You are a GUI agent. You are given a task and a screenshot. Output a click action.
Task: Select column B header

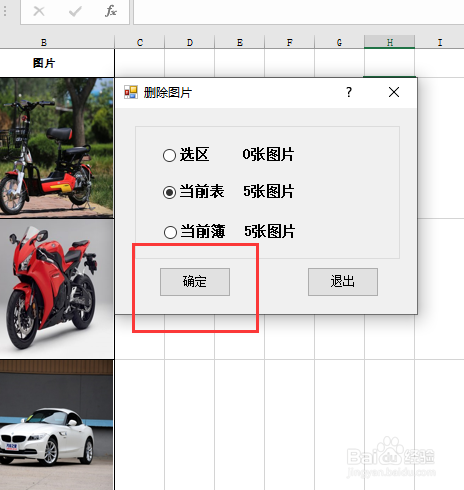44,42
